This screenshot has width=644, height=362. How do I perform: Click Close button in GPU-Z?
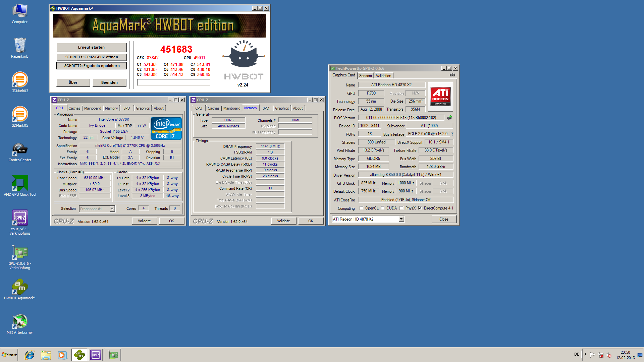tap(444, 219)
